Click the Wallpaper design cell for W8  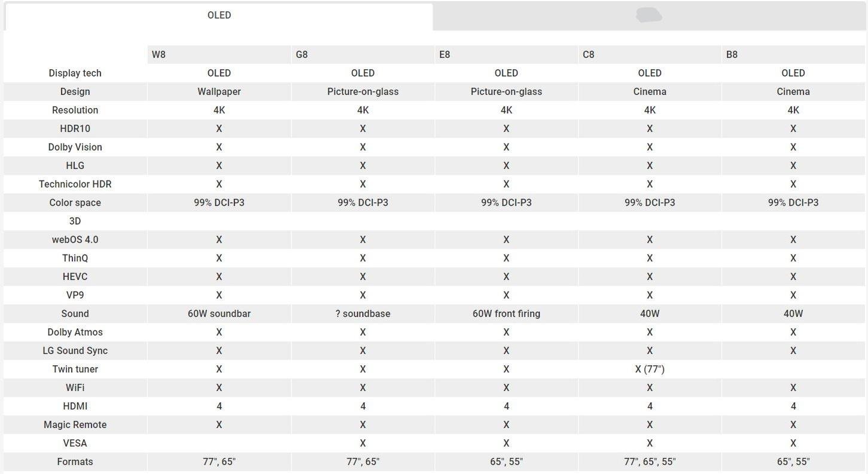(x=219, y=91)
